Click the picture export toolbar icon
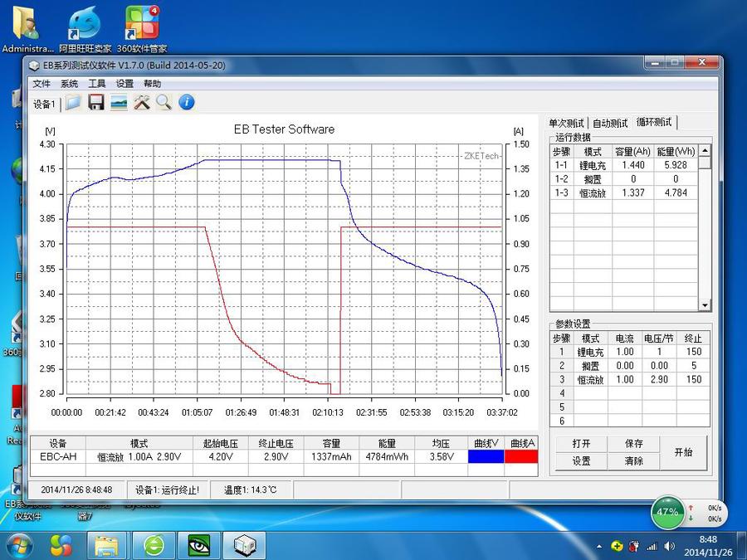Screen dimensions: 747x560 point(119,102)
